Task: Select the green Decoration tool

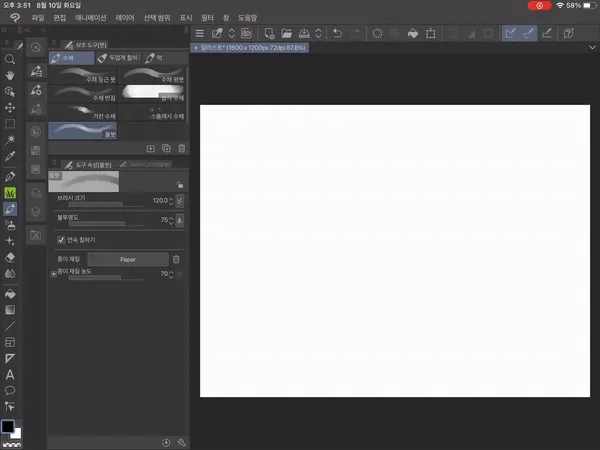Action: pos(10,192)
